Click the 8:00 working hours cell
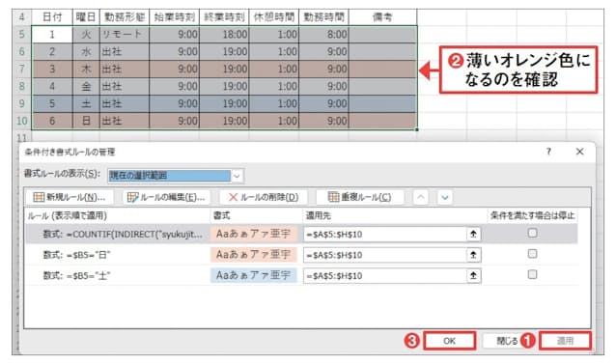This screenshot has width=616, height=364. click(323, 35)
